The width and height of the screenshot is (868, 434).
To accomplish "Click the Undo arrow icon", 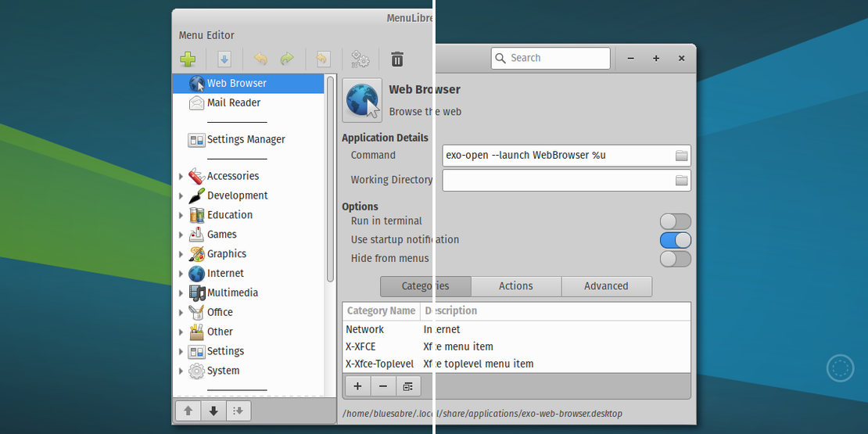I will point(260,59).
